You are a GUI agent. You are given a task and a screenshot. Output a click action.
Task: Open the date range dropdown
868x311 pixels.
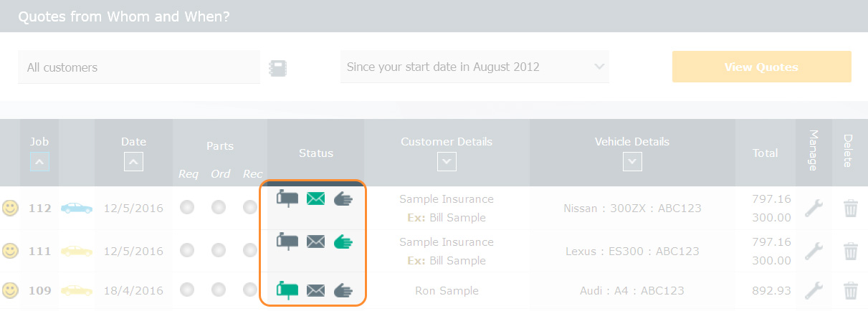474,67
